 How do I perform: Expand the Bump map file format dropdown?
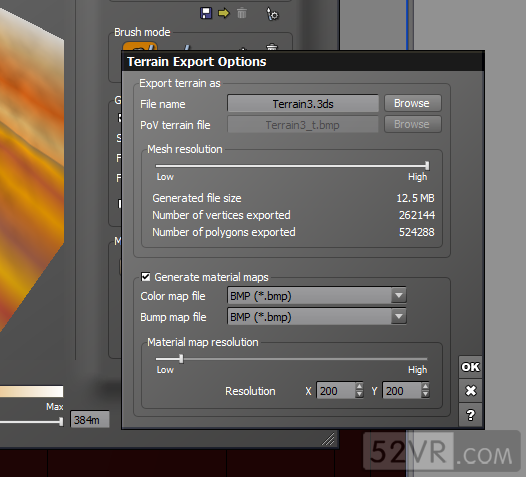(399, 316)
